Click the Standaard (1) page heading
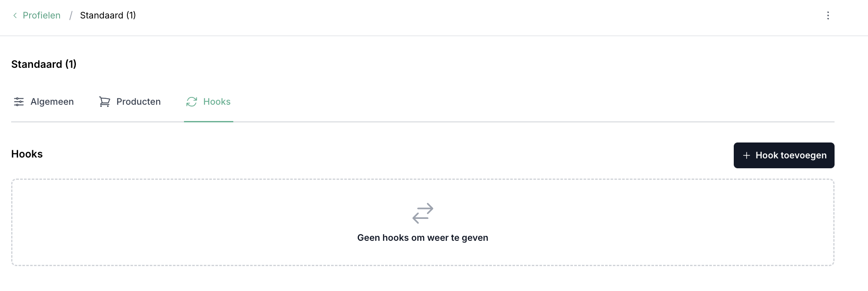Viewport: 868px width, 291px height. tap(44, 64)
